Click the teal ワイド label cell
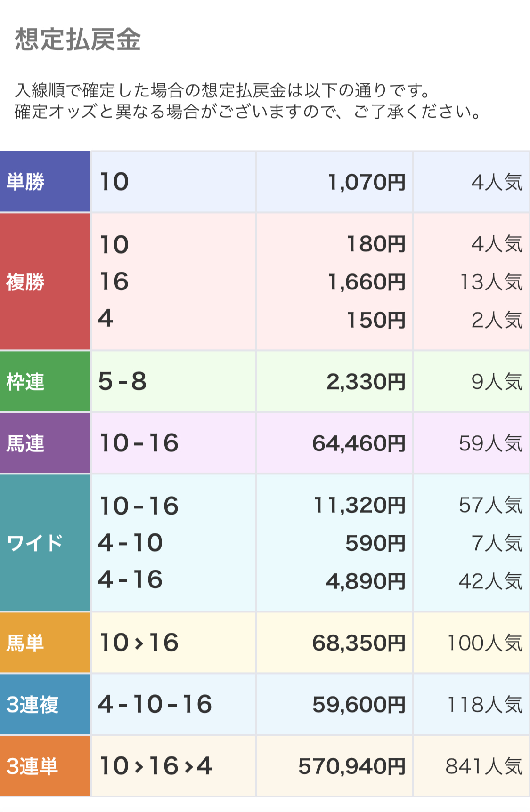The image size is (530, 812). [x=45, y=543]
